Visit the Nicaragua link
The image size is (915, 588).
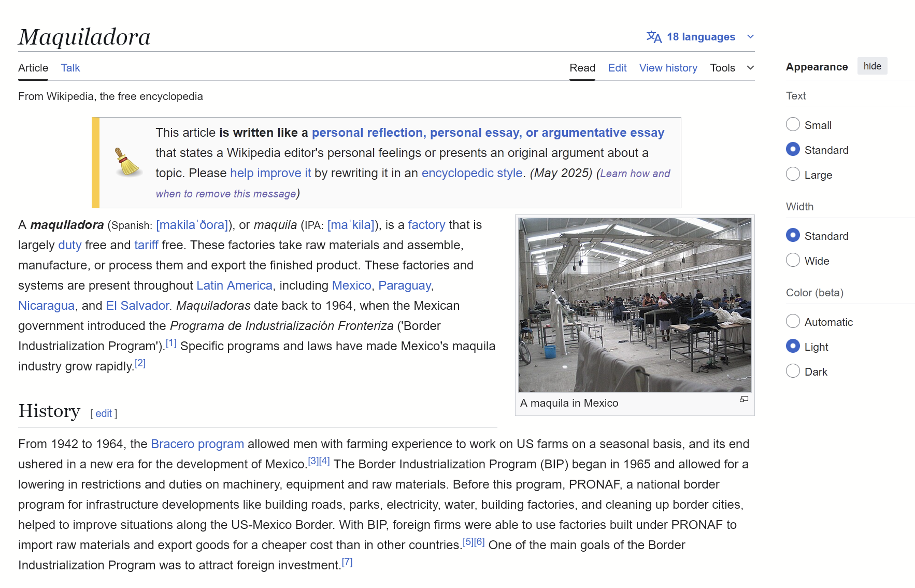(x=47, y=306)
